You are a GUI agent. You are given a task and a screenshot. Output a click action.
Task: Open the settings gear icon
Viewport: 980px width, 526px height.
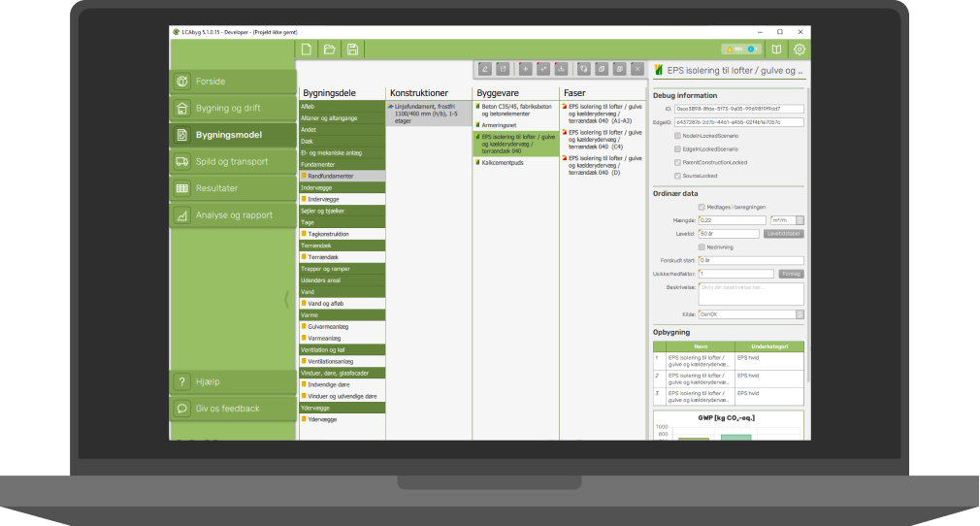800,49
